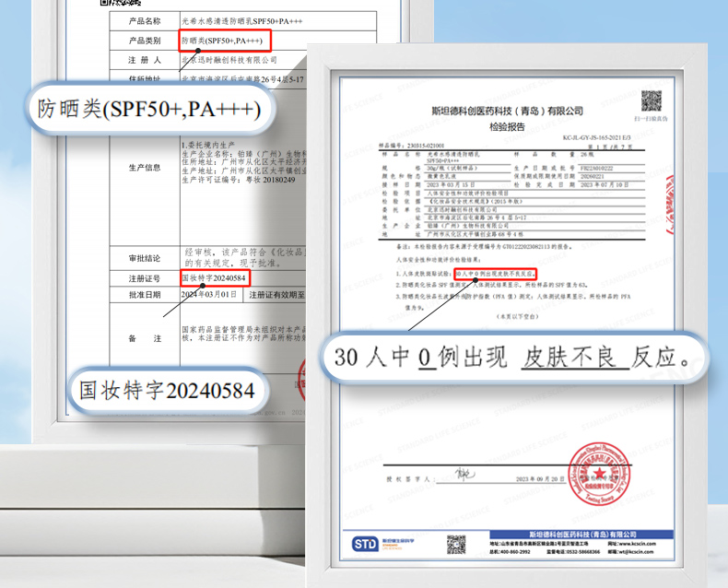
Task: Open website link www.kcscin.com
Action: 632,544
